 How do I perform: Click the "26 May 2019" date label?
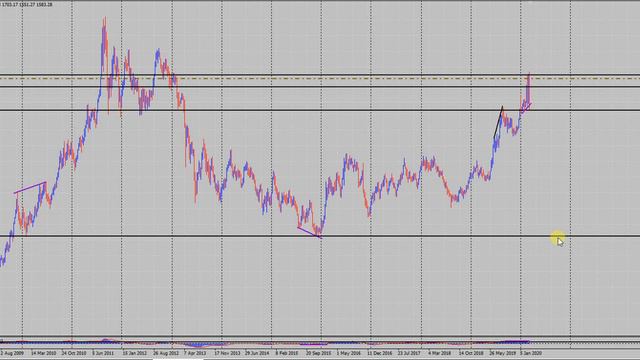coord(502,353)
